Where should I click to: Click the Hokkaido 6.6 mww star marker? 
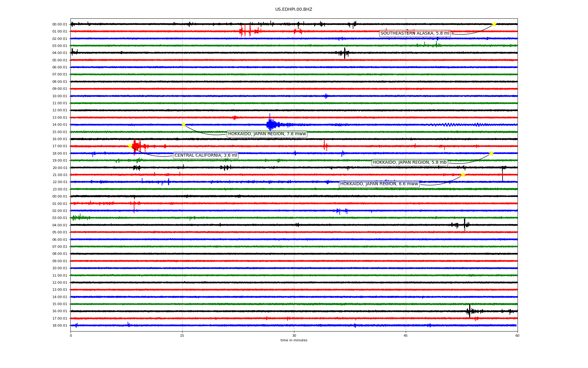463,175
